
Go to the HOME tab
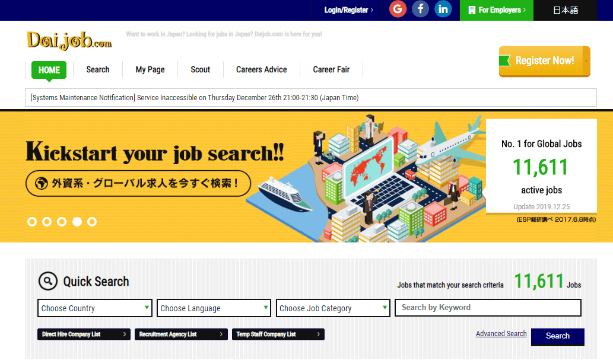tap(49, 71)
